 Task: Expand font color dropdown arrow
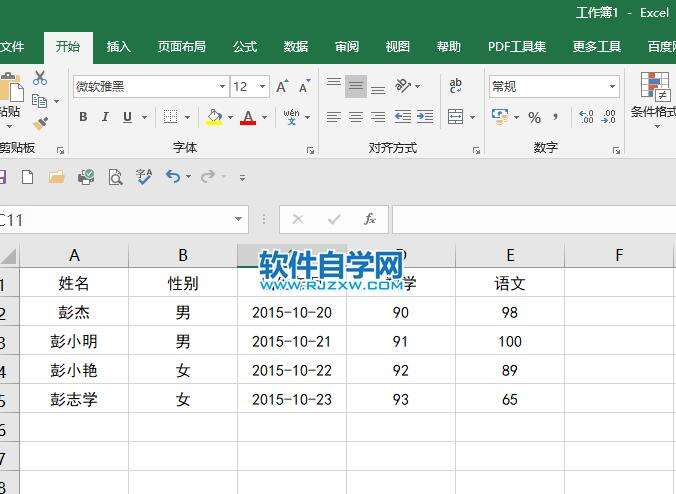[264, 117]
